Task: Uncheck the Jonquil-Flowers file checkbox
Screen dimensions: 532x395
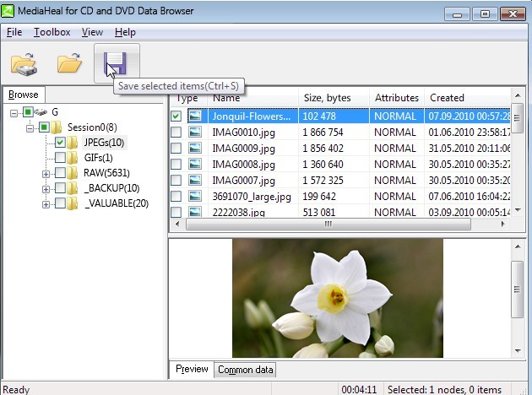Action: (176, 116)
